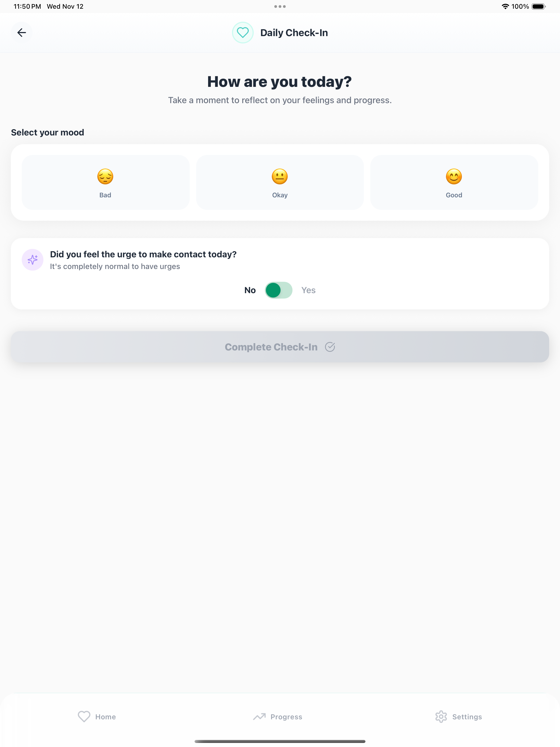The width and height of the screenshot is (560, 747).
Task: Open the Settings tab
Action: click(x=458, y=717)
